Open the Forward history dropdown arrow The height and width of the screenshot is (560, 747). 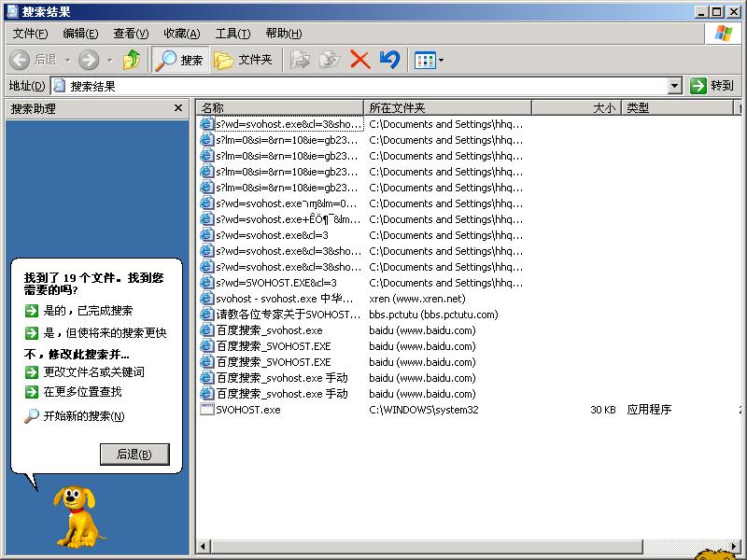click(x=110, y=61)
